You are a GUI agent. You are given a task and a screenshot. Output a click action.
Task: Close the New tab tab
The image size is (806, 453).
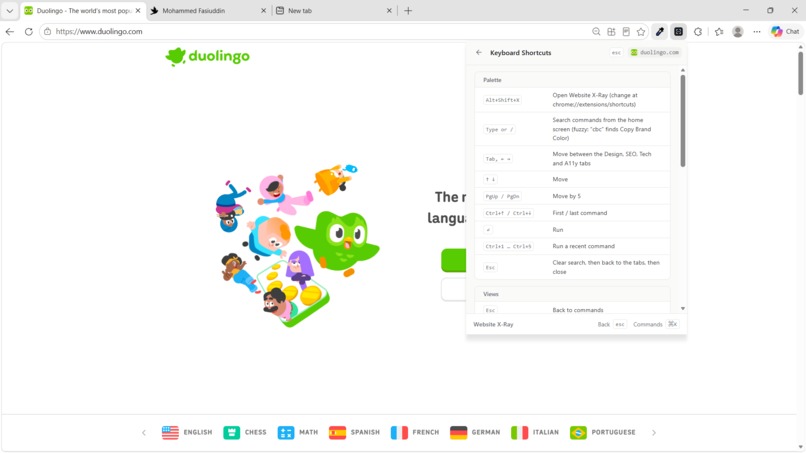point(389,10)
